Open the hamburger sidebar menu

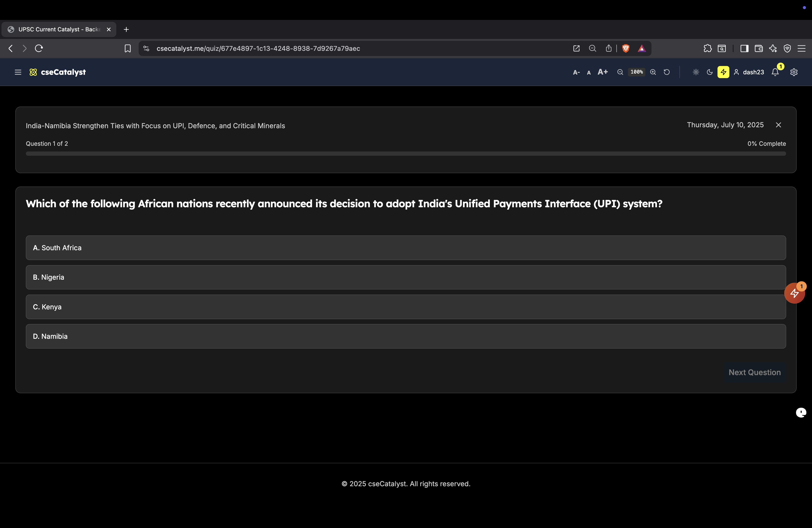tap(18, 72)
